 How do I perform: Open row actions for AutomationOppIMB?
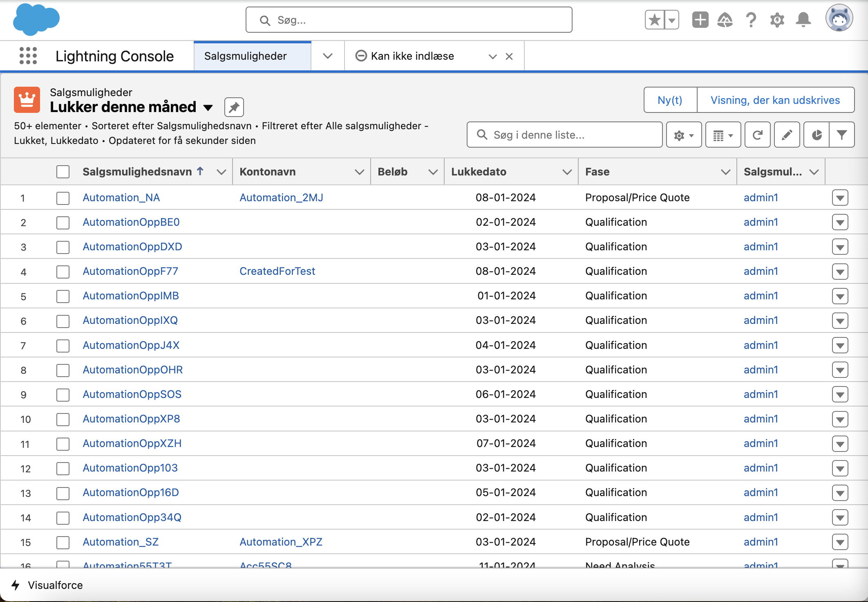pos(840,296)
